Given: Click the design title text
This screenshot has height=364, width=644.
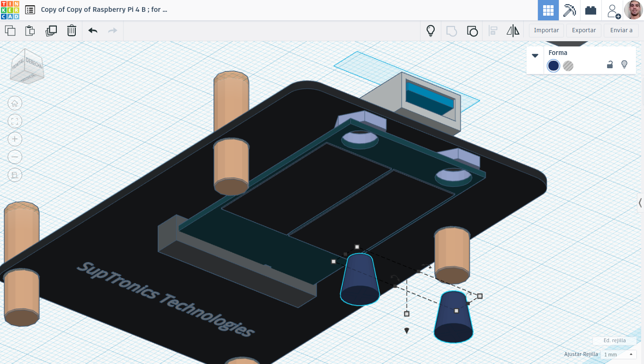Looking at the screenshot, I should pos(104,9).
